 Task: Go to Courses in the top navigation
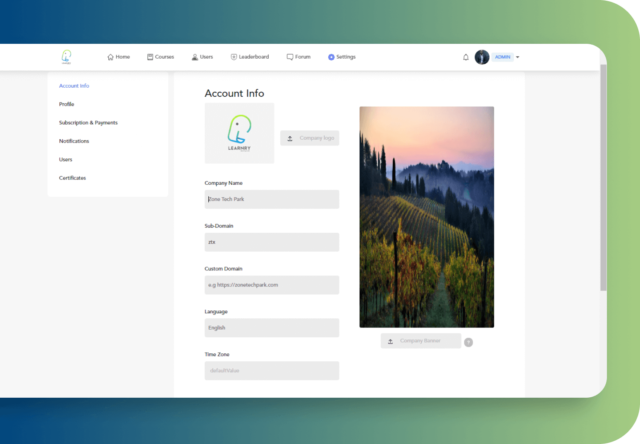160,57
